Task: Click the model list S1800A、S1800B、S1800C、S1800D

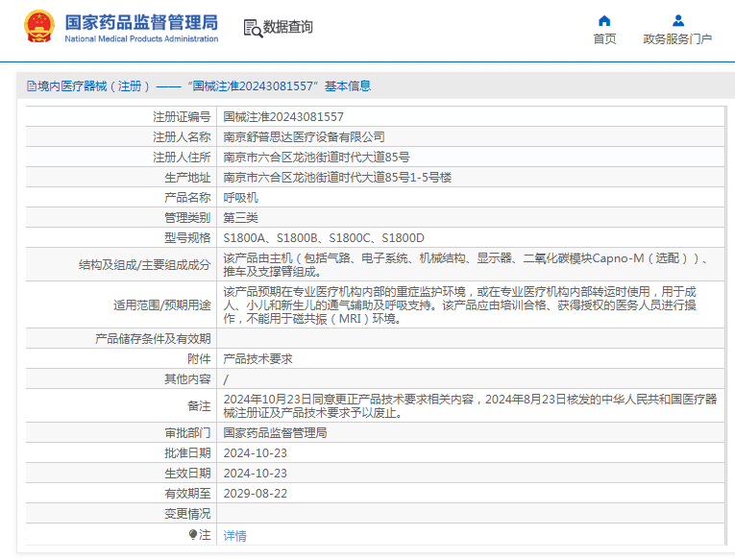Action: click(324, 237)
